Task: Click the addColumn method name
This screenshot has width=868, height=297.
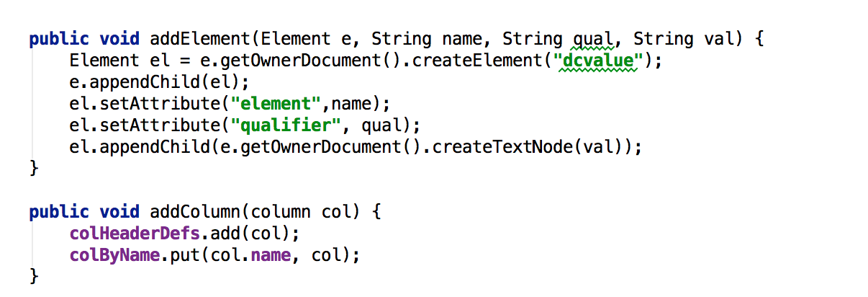Action: [x=196, y=212]
